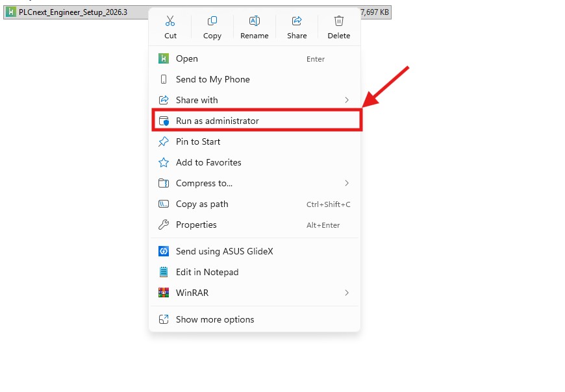
Task: Expand the Share with submenu arrow
Action: [347, 100]
